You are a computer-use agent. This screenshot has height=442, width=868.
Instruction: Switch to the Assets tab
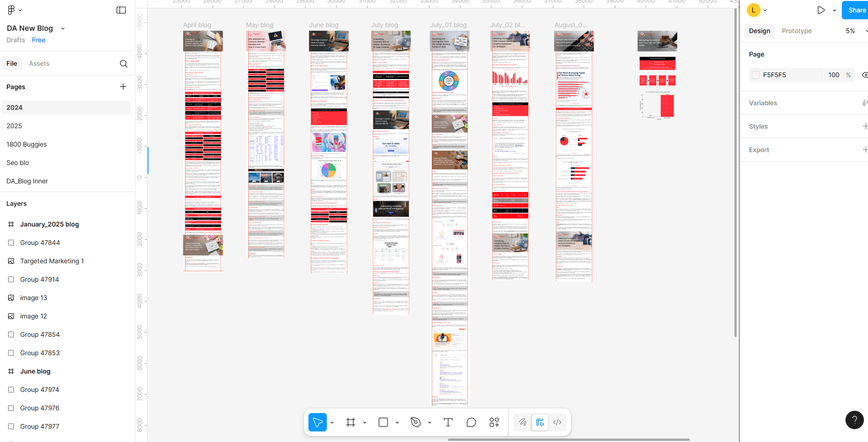click(39, 63)
